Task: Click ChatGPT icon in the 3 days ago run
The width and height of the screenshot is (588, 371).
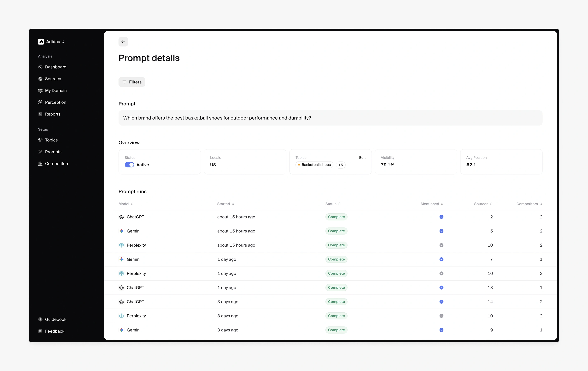Action: (x=121, y=302)
